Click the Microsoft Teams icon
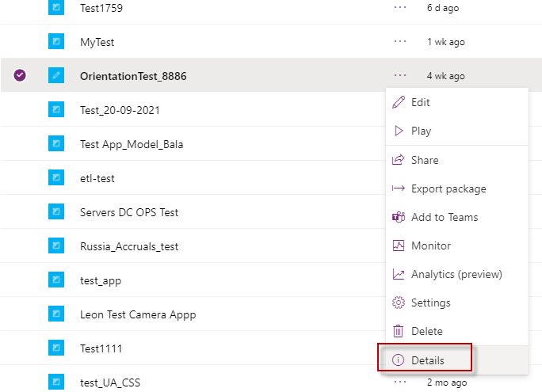The width and height of the screenshot is (542, 392). pos(398,217)
